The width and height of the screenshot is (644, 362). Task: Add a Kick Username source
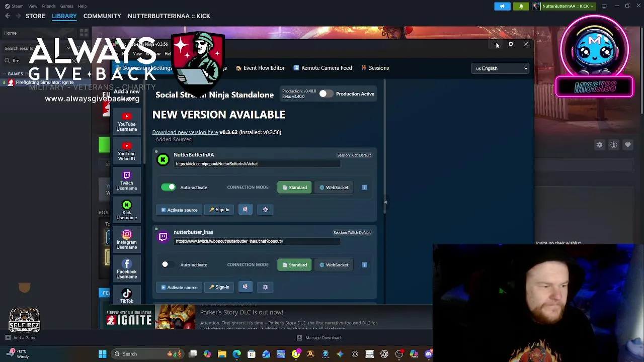[127, 210]
